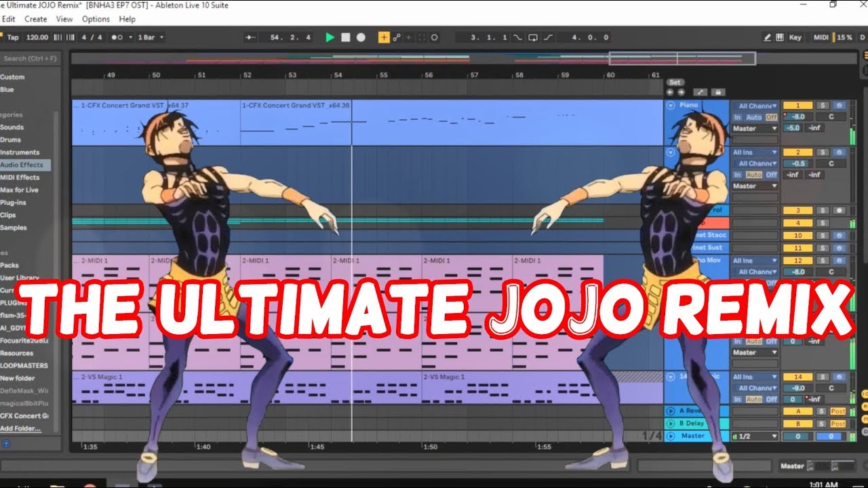Screen dimensions: 868x488
Task: Click the 120.00 tempo field
Action: tap(37, 37)
